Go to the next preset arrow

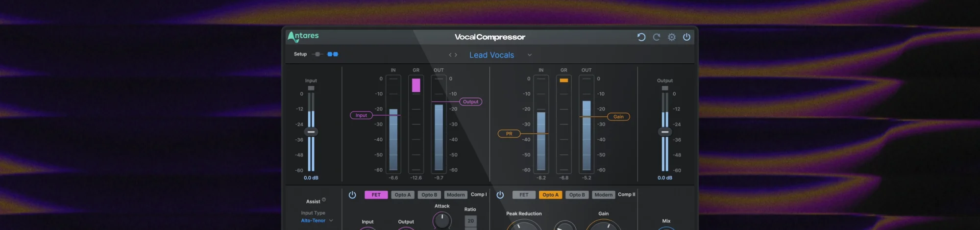coord(456,55)
